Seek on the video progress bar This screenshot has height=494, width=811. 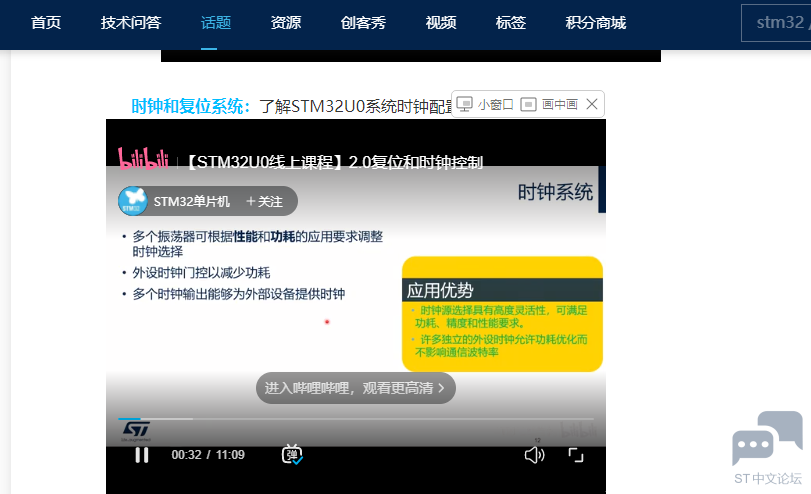(356, 418)
